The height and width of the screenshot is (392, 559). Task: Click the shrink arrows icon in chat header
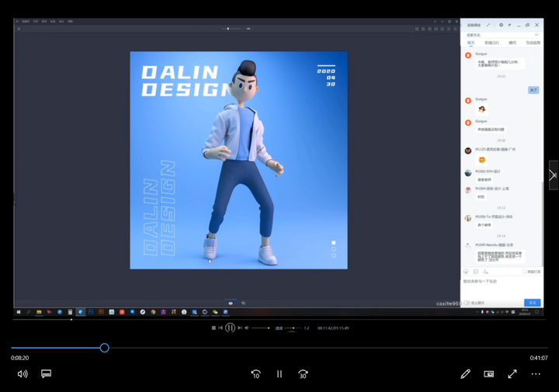pos(488,25)
